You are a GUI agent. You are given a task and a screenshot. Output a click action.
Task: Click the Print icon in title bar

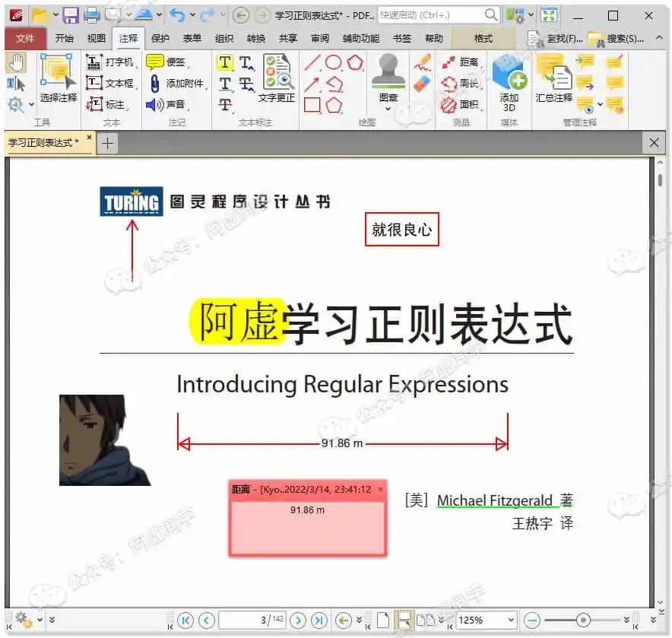91,15
